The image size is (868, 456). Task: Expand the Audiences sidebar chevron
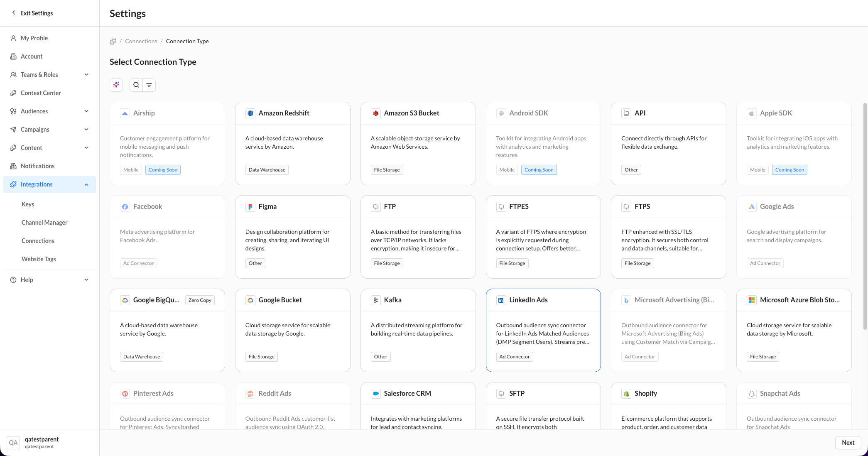tap(86, 111)
